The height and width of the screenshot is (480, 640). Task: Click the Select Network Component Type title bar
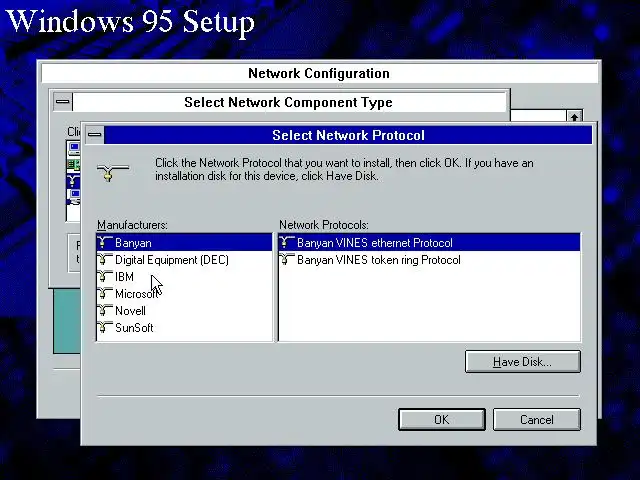[289, 102]
